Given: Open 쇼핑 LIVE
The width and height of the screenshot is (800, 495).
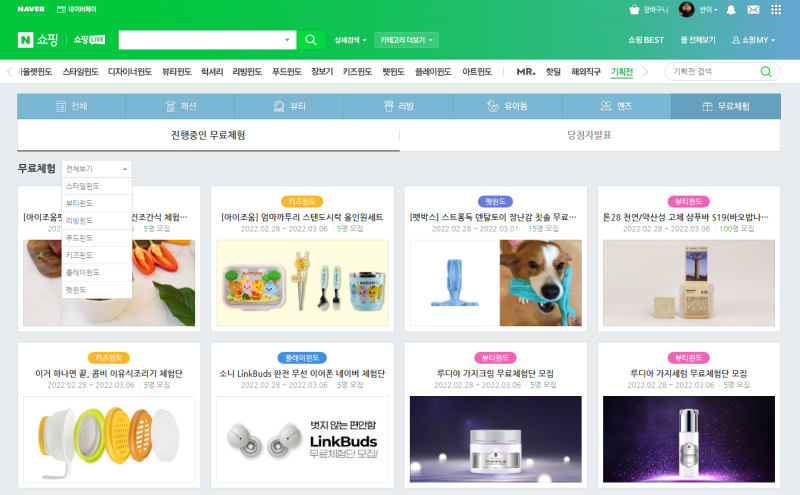Looking at the screenshot, I should coord(89,40).
